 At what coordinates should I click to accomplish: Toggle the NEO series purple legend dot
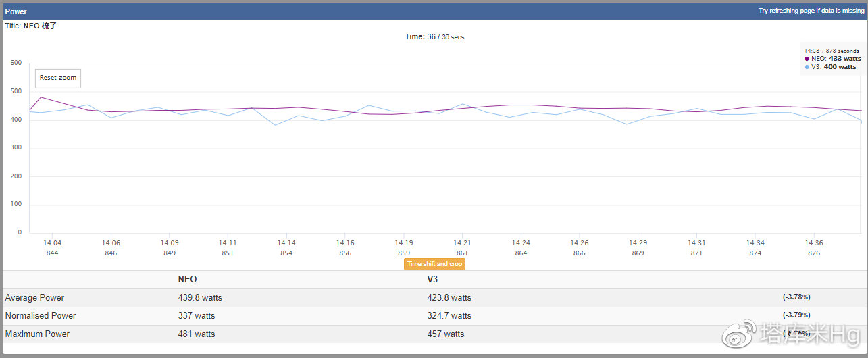tap(807, 59)
